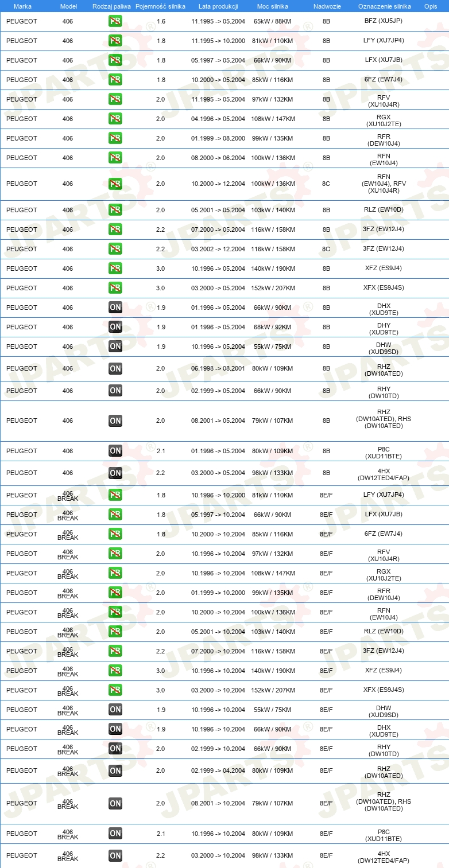Click the PB icon in the 10.2000 -> 12.2004 8C row

point(115,184)
